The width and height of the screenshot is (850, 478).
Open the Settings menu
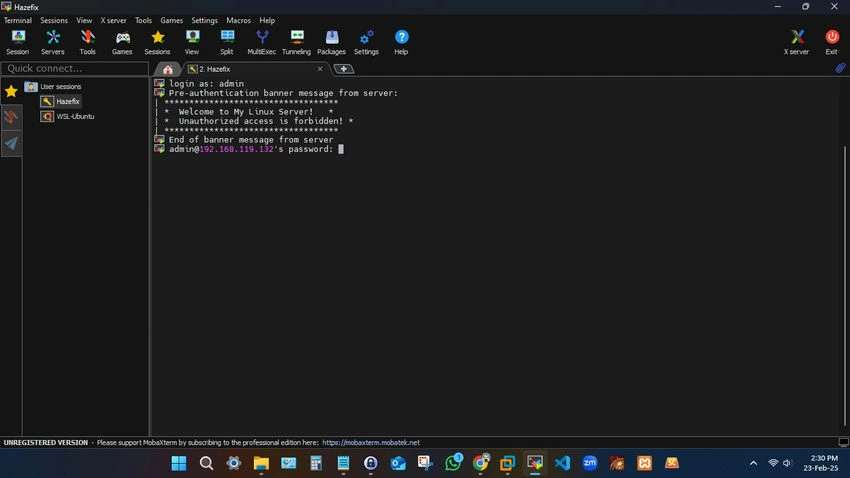click(x=204, y=20)
